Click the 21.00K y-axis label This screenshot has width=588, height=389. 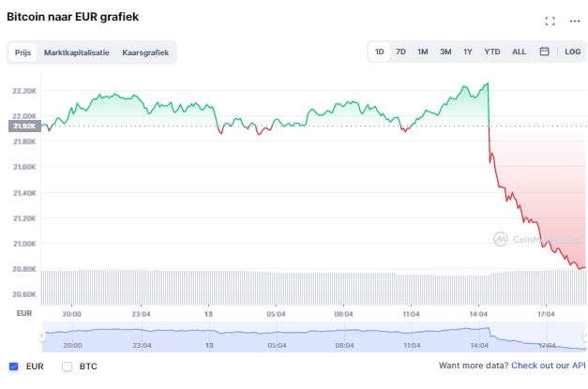tap(24, 244)
